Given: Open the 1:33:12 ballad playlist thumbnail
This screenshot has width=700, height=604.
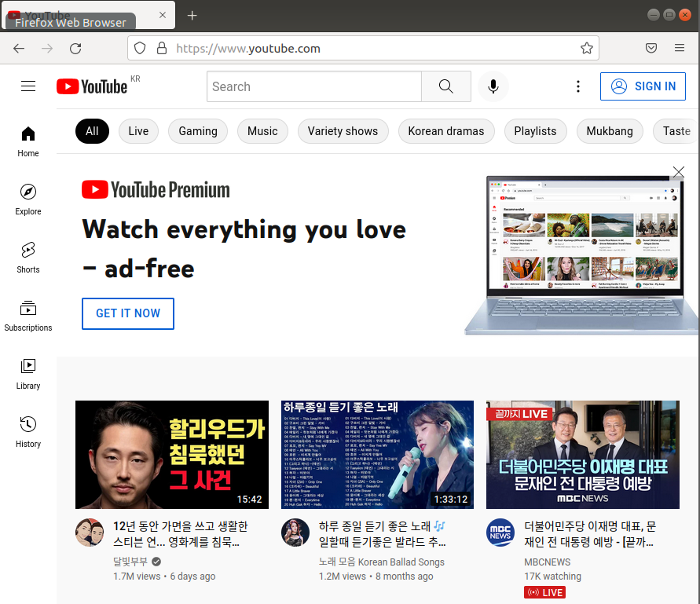Looking at the screenshot, I should click(x=377, y=455).
